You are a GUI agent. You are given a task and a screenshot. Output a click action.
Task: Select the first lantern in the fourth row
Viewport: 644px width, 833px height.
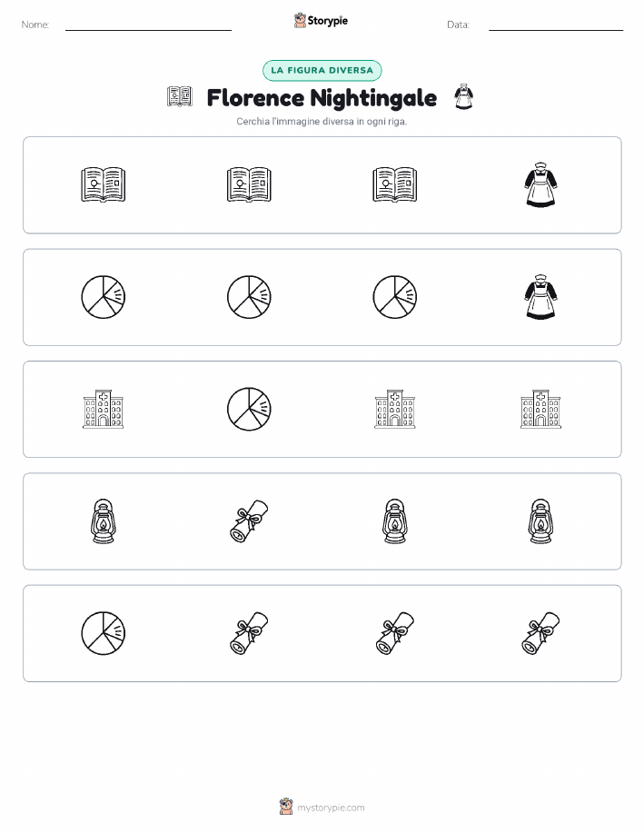click(x=103, y=521)
